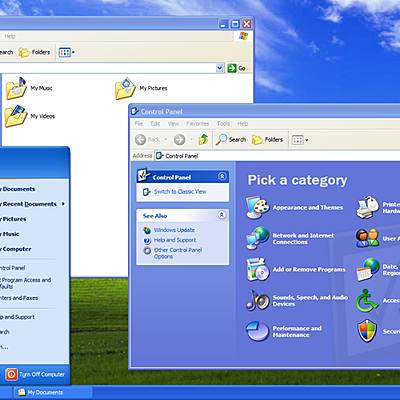Click Help and Support question icon

(x=147, y=240)
